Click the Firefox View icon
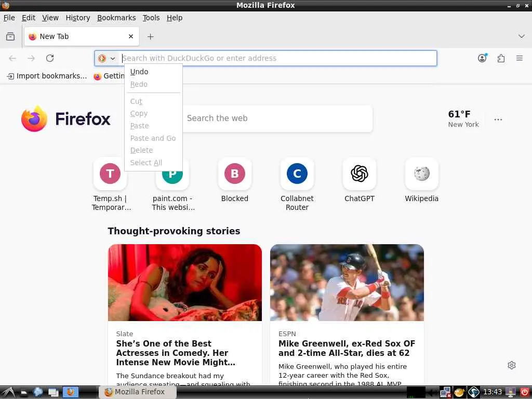532x399 pixels. [x=10, y=36]
